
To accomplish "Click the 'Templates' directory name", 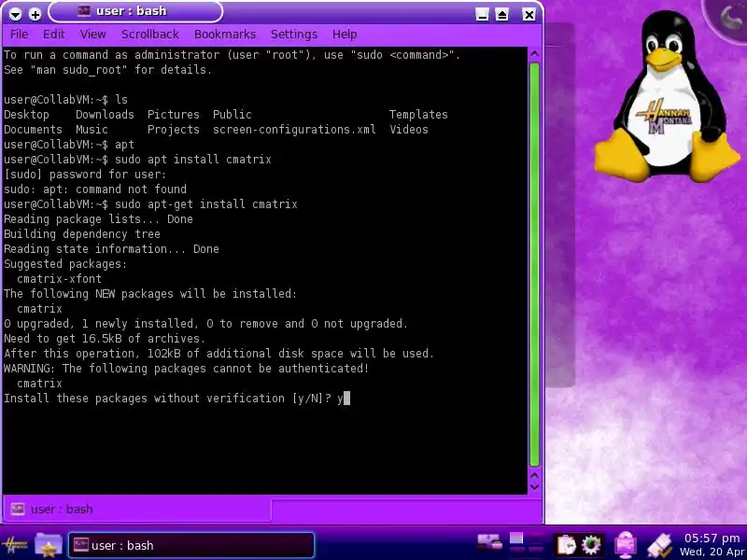I will [418, 115].
